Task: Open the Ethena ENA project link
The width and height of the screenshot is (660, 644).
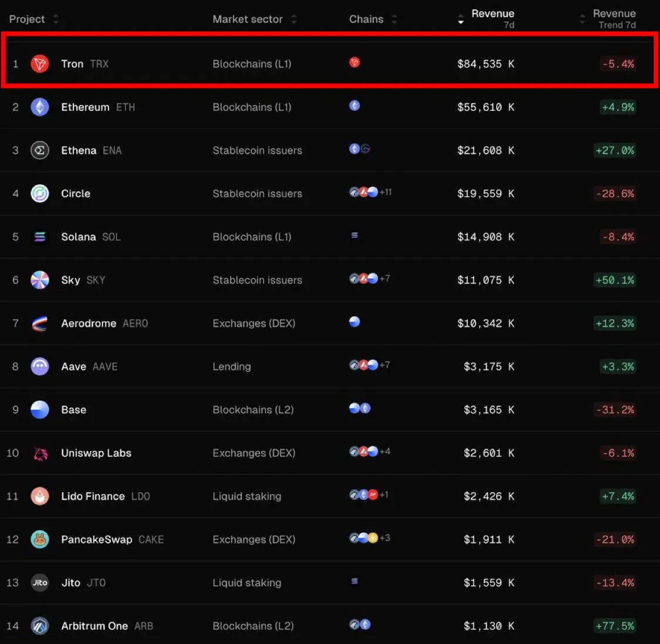Action: (x=92, y=151)
